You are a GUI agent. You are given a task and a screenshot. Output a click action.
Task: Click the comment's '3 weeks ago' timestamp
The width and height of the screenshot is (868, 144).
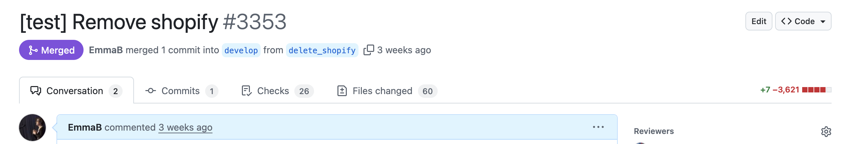185,128
